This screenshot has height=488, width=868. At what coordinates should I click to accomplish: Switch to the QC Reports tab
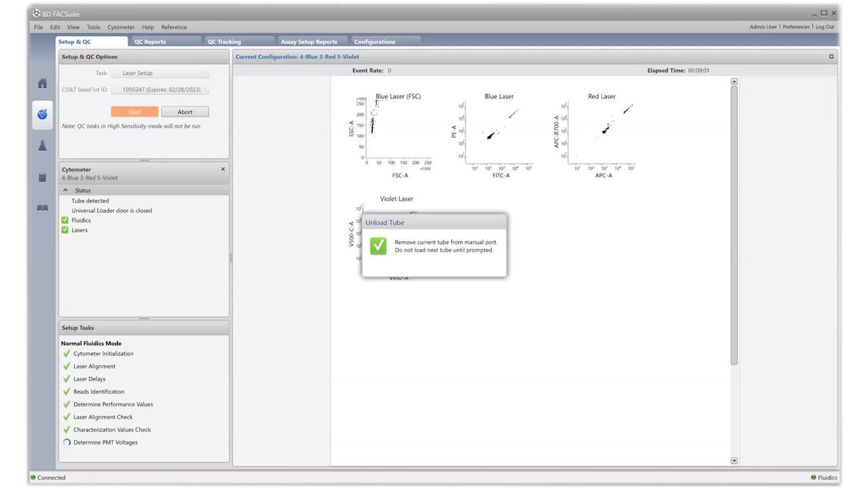point(150,42)
